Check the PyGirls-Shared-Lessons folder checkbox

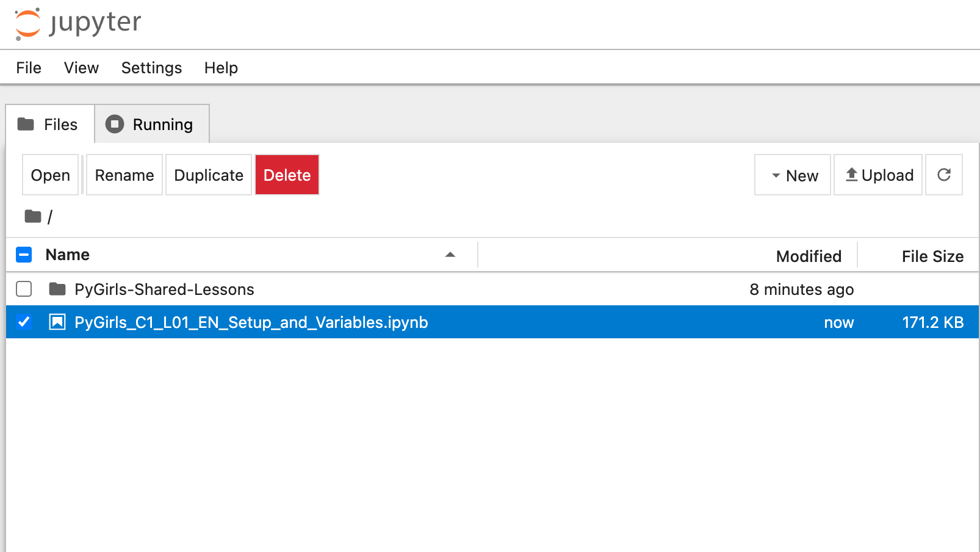click(24, 289)
